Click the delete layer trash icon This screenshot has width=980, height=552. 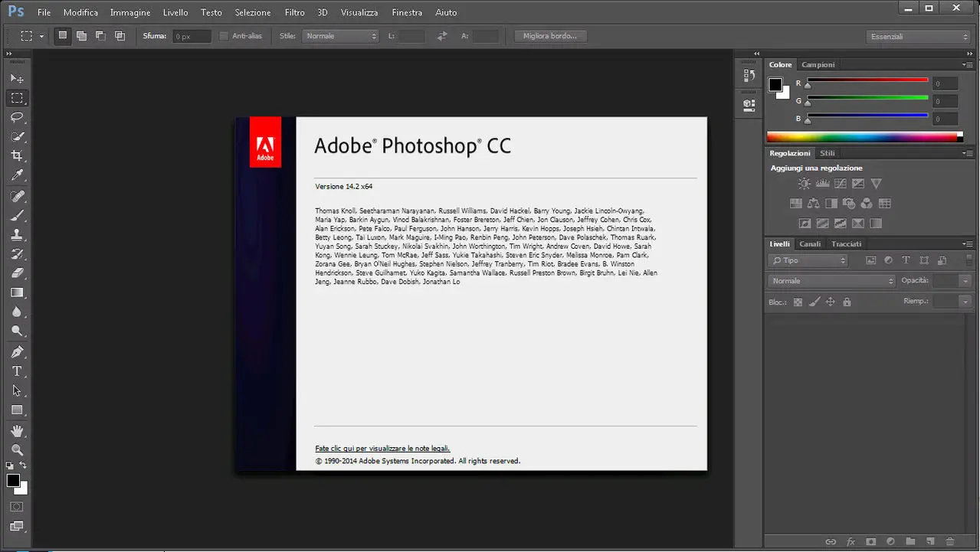pos(950,542)
